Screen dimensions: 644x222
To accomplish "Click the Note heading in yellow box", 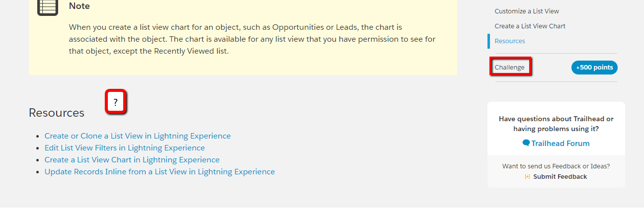I will point(80,6).
